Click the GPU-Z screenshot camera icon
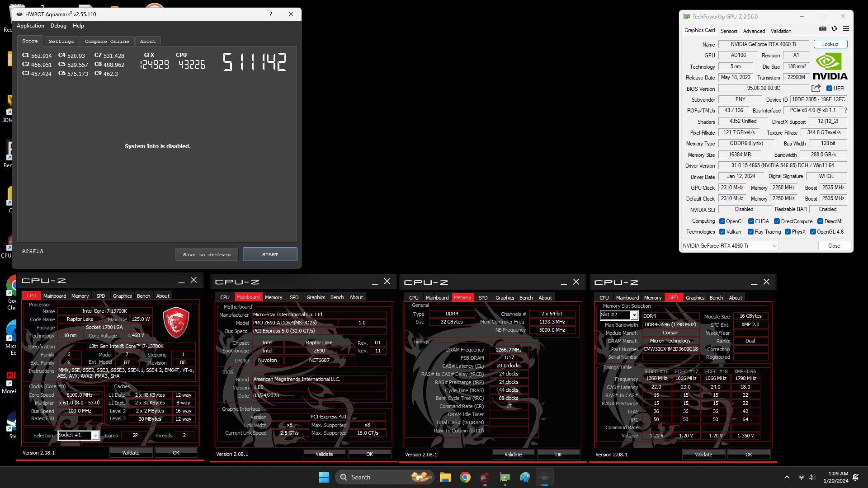 click(823, 29)
